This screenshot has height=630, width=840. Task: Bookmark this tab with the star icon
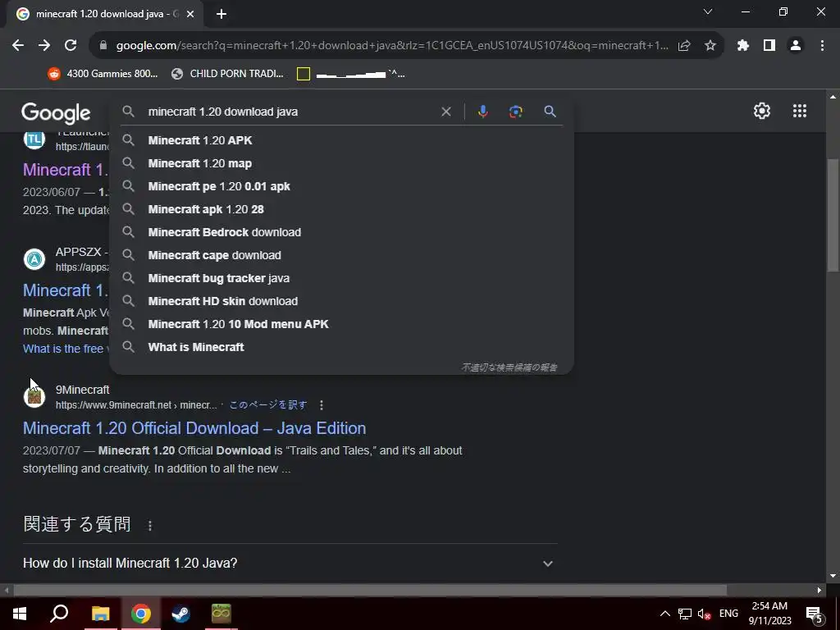pos(710,46)
